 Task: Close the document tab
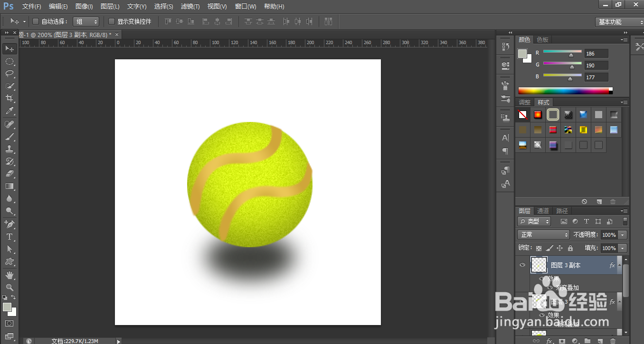(117, 34)
